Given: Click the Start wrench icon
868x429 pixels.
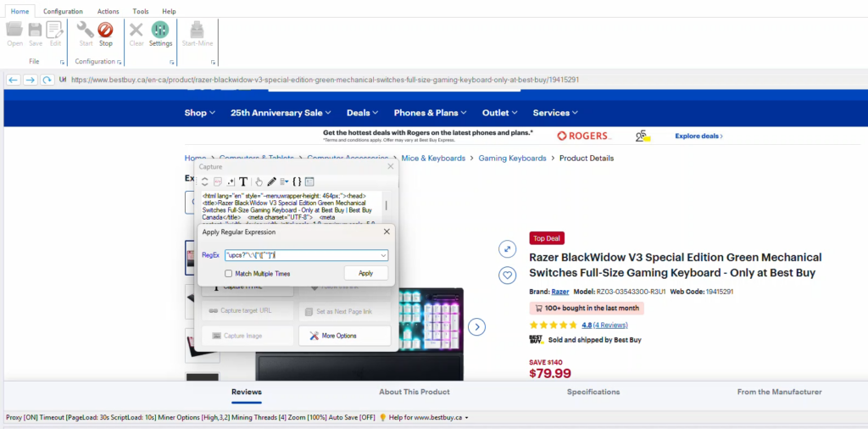Looking at the screenshot, I should 86,30.
